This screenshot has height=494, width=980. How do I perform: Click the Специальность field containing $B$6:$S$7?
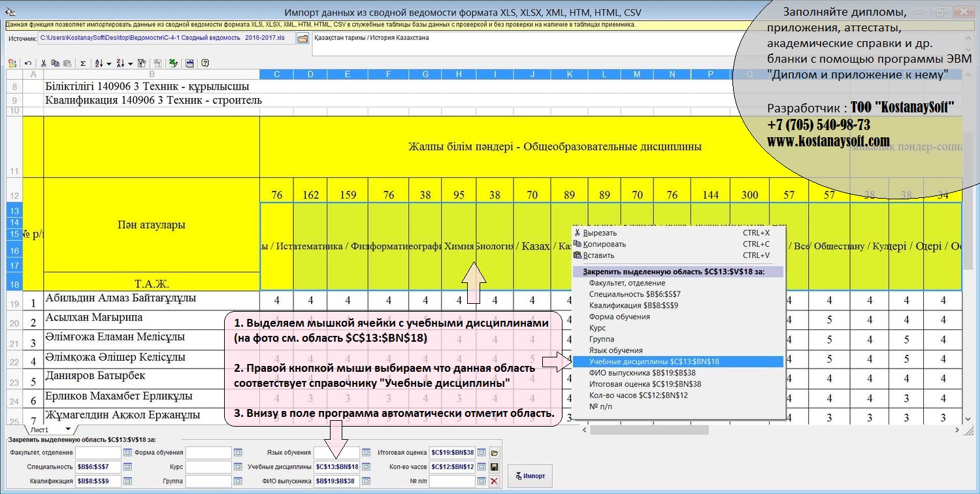click(98, 467)
